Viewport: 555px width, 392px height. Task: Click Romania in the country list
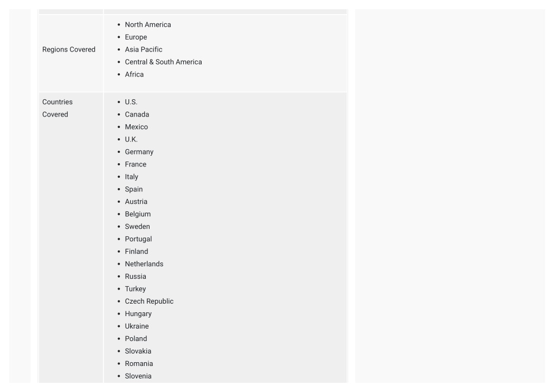[x=139, y=364]
